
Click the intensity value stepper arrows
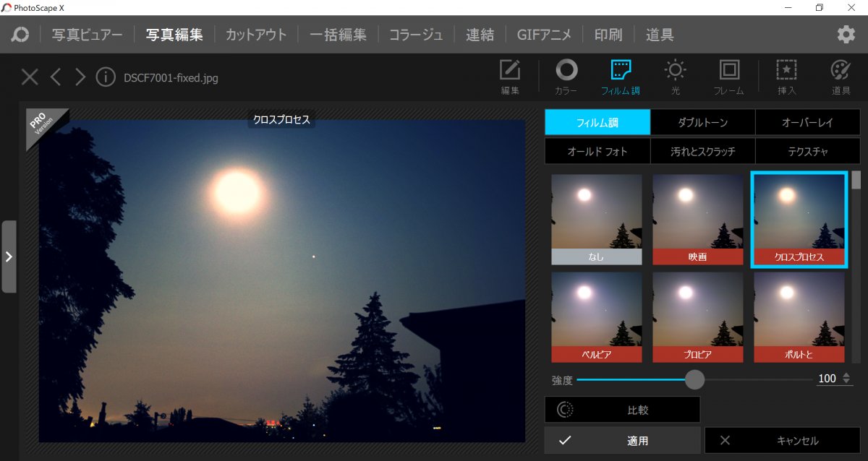846,379
